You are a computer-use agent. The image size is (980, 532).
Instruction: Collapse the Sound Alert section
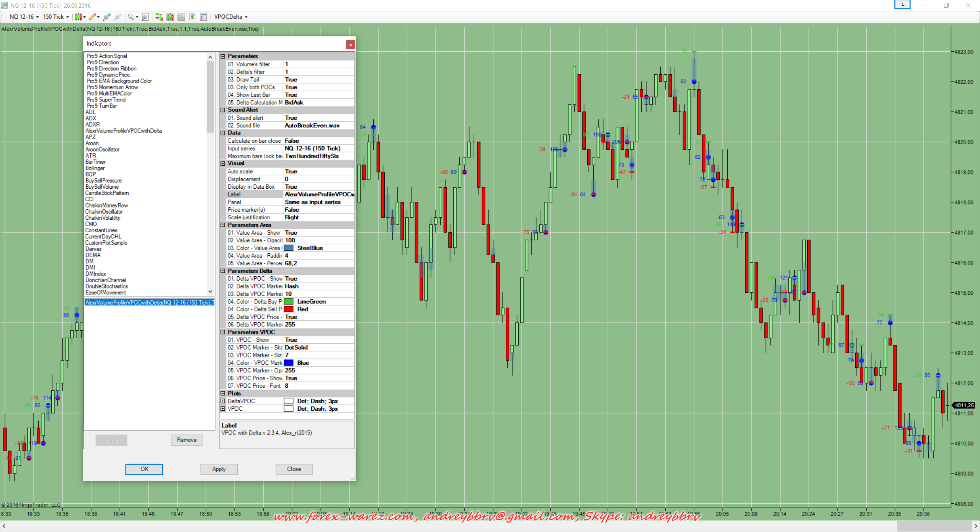(223, 110)
